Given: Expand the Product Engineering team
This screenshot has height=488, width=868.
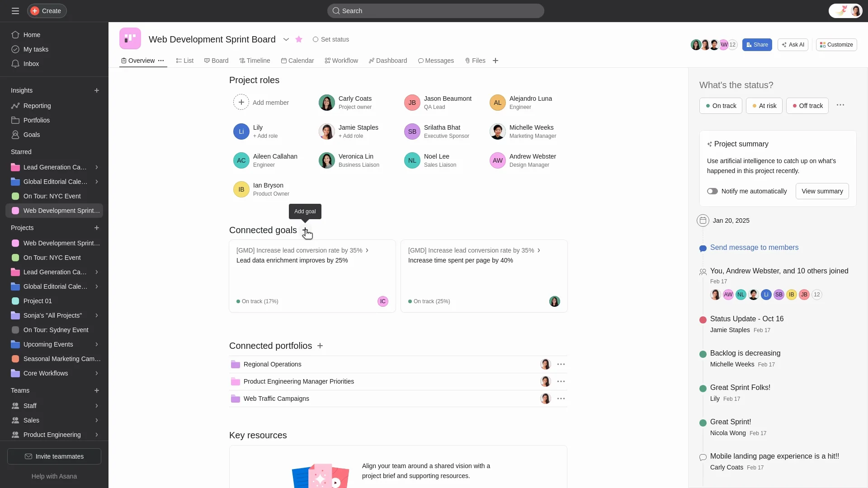Looking at the screenshot, I should [97, 435].
